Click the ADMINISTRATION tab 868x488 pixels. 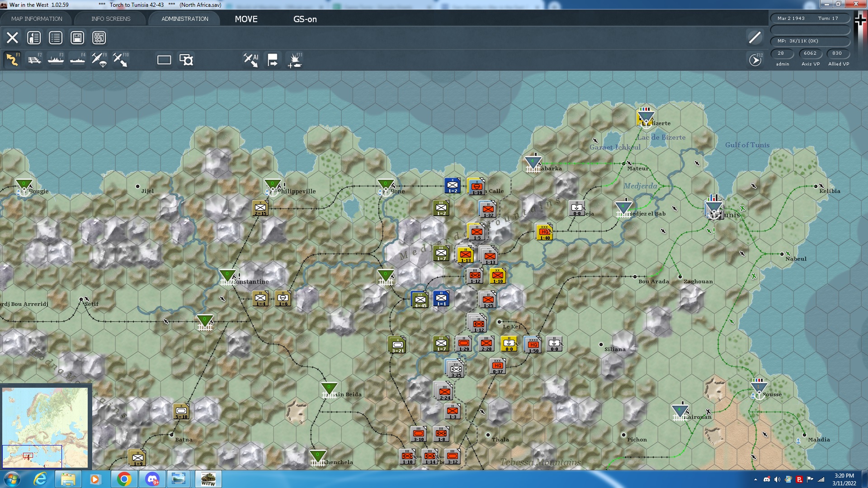(x=184, y=19)
